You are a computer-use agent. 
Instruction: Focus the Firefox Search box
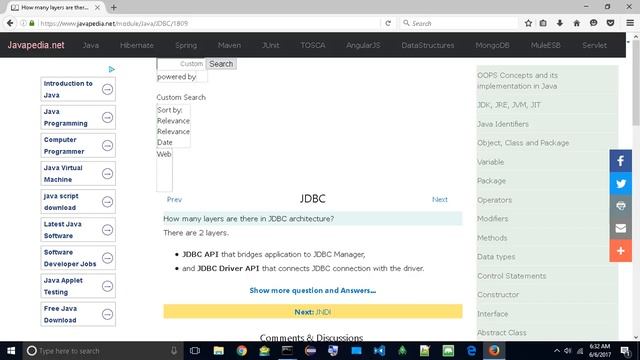(459, 23)
